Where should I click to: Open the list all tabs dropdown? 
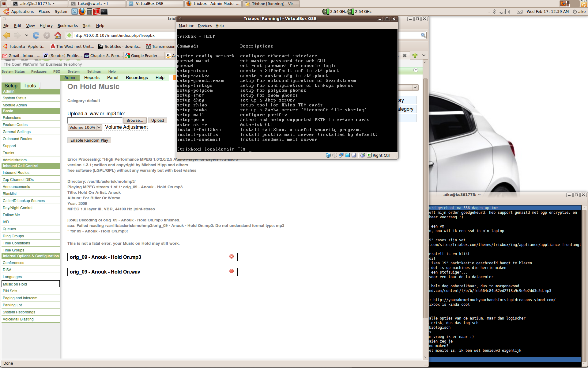(x=424, y=55)
